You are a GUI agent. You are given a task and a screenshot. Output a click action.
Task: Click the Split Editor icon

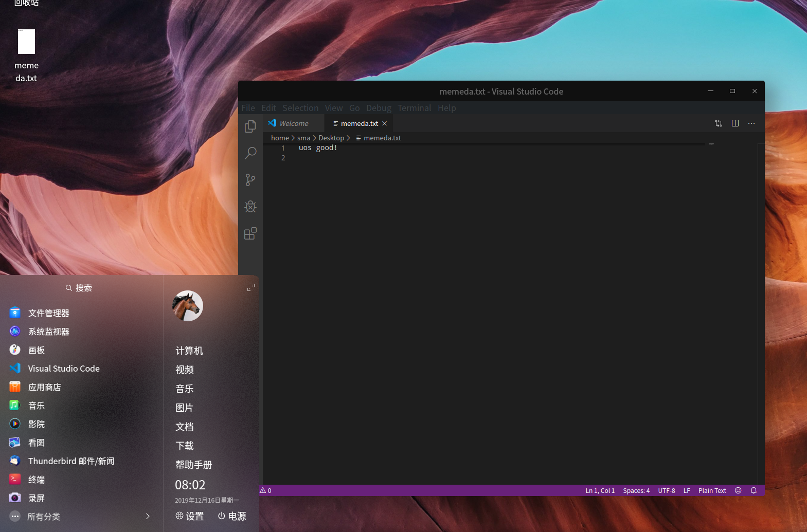click(735, 123)
